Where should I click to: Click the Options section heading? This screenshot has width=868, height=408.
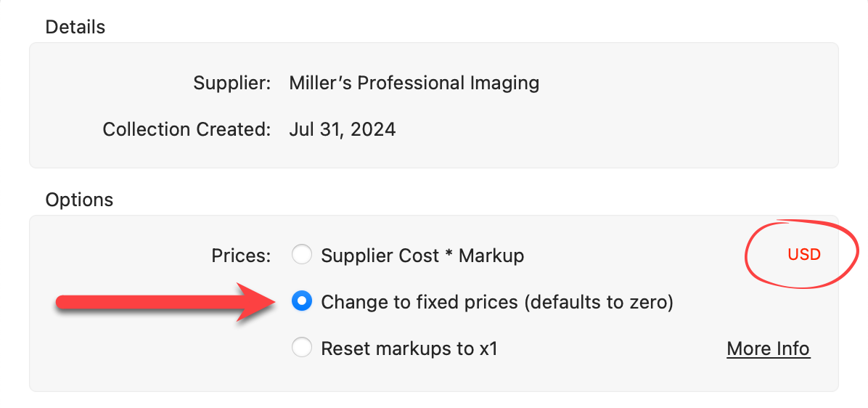(x=79, y=199)
